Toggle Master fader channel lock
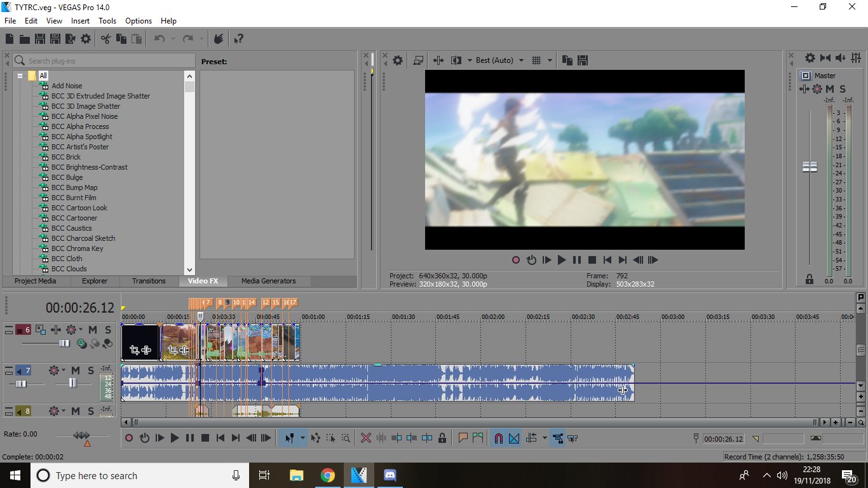Screen dimensions: 868x488 coord(810,279)
